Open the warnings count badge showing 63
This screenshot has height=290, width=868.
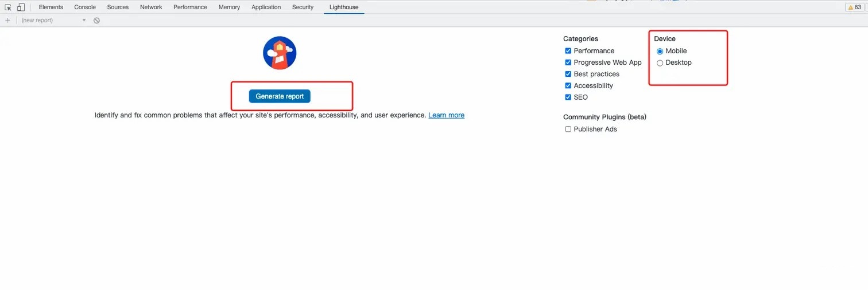click(x=854, y=7)
